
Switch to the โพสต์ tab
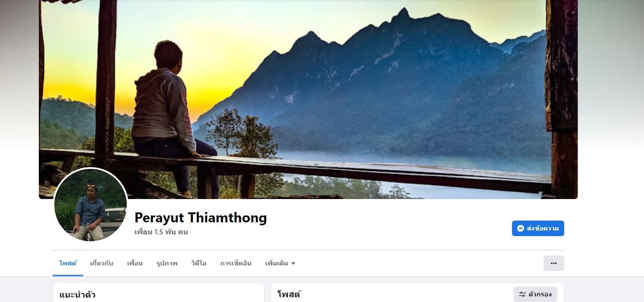point(68,263)
